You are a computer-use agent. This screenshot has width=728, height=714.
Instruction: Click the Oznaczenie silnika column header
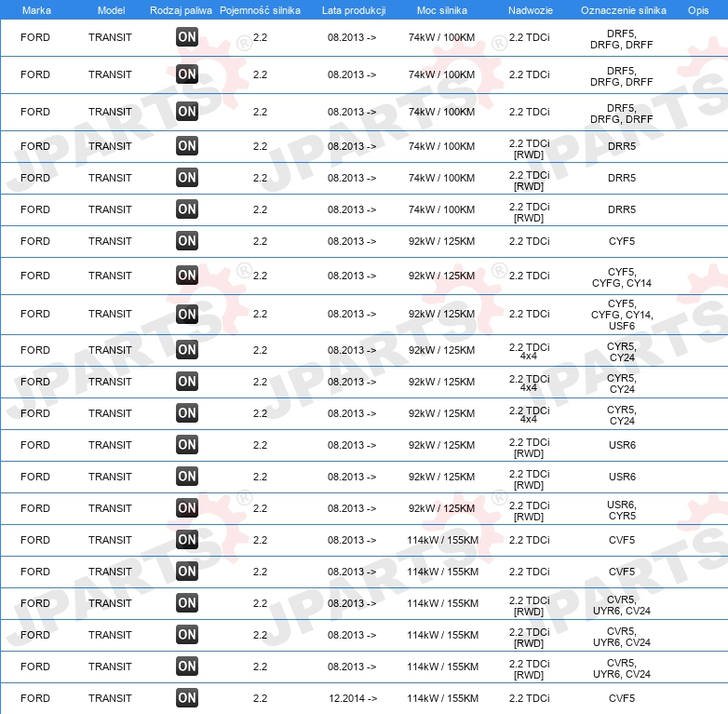624,10
